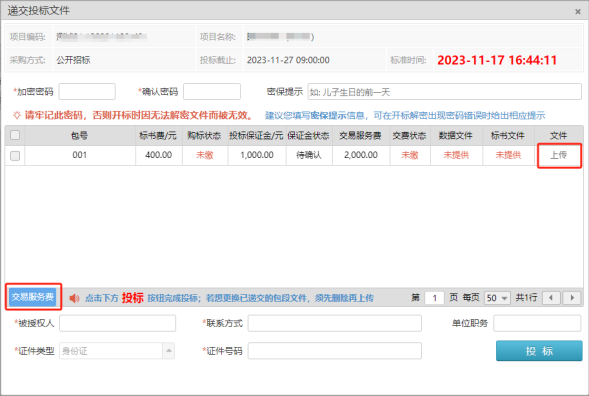The image size is (589, 396).
Task: Go to previous page arrow
Action: [x=551, y=298]
